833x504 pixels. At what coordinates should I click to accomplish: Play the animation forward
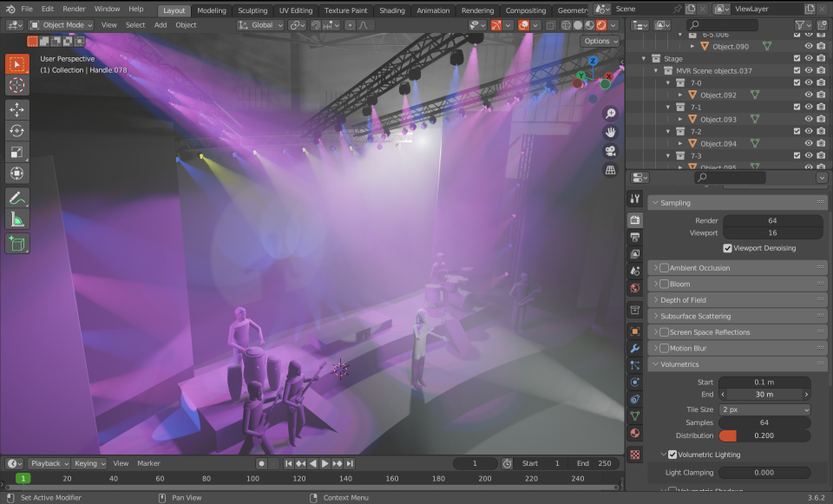click(x=325, y=463)
